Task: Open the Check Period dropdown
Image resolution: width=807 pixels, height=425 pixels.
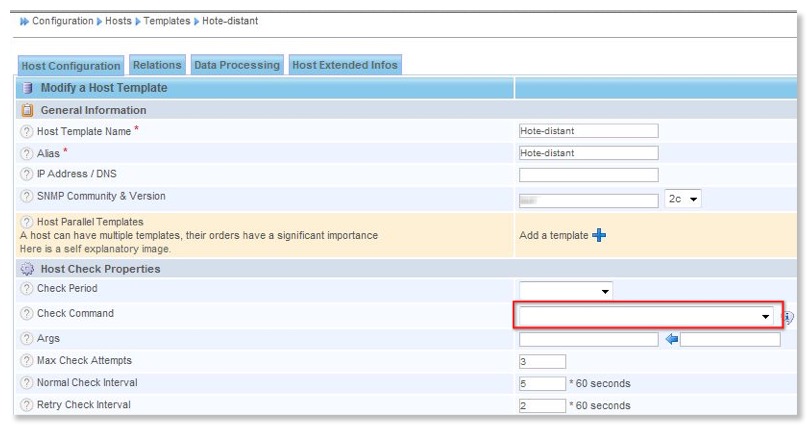Action: (x=566, y=291)
